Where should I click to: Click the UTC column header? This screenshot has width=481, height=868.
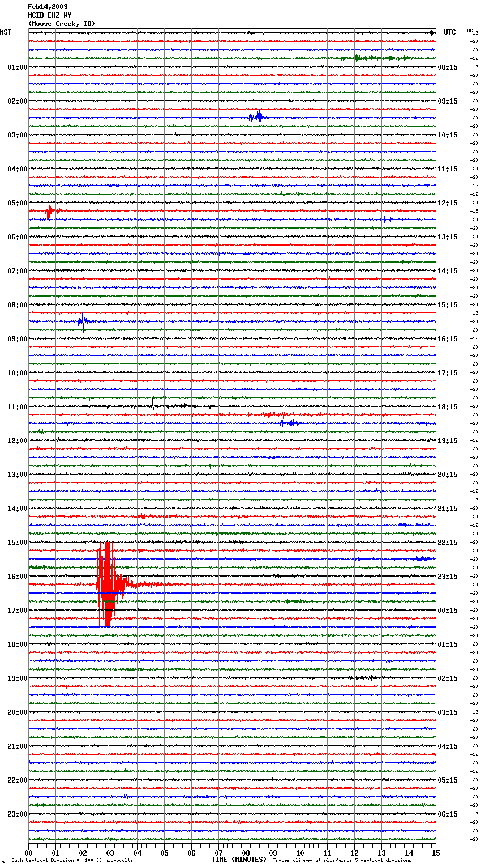(x=450, y=32)
